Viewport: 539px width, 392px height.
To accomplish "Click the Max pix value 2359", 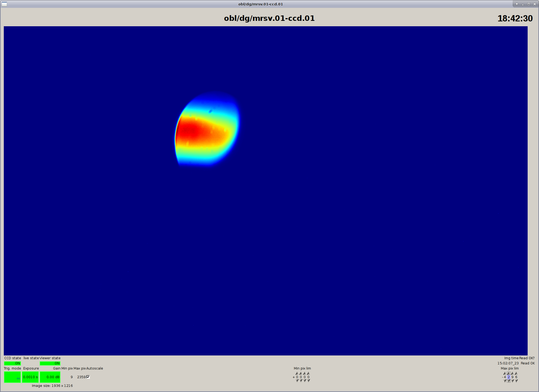I will tap(81, 377).
